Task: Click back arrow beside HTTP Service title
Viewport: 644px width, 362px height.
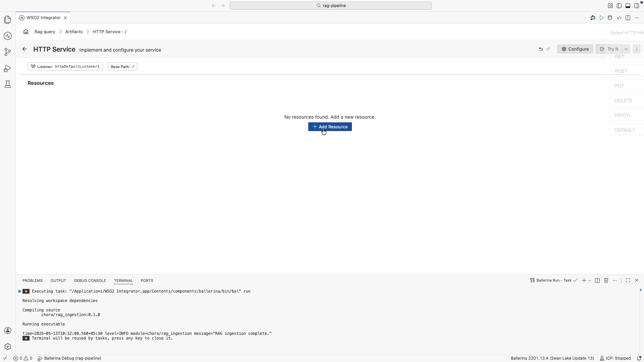Action: point(24,49)
